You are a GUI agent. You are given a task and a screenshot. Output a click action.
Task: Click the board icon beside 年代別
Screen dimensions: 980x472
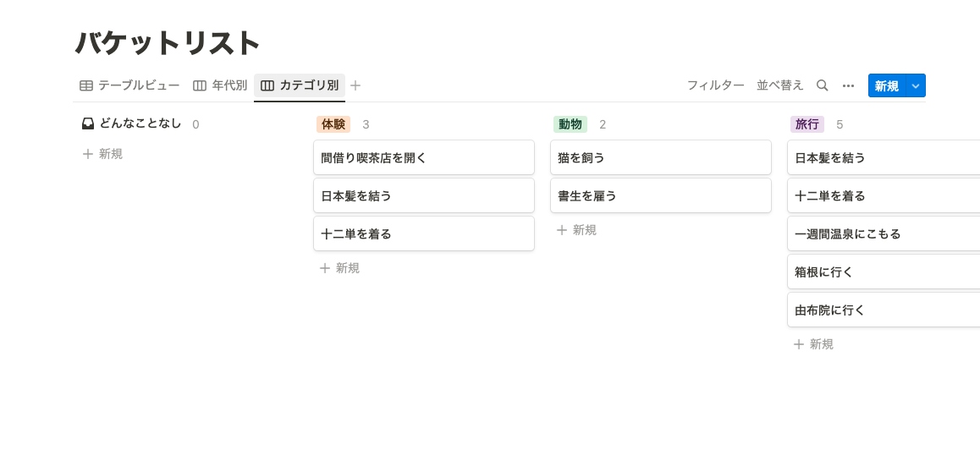click(200, 85)
